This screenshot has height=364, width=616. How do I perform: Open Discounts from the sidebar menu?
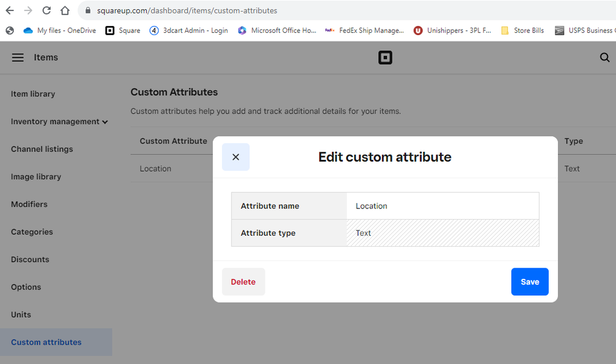[x=30, y=259]
